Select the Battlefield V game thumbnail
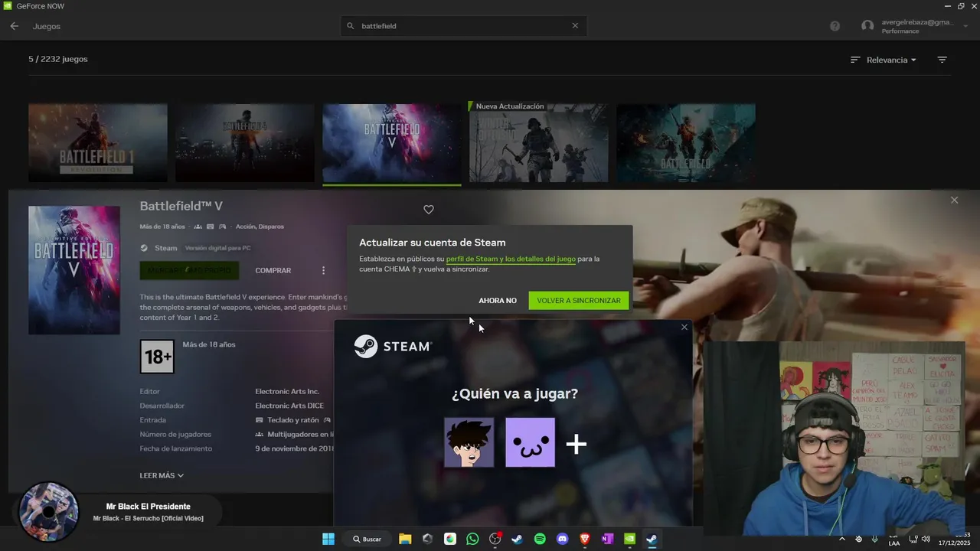The height and width of the screenshot is (551, 980). click(392, 143)
